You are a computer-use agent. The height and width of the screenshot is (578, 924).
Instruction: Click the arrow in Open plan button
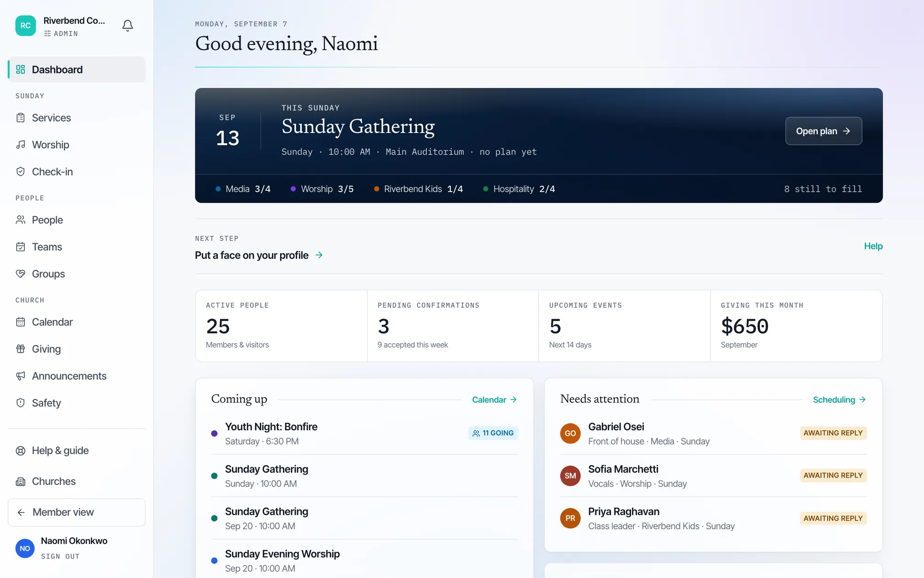(847, 131)
